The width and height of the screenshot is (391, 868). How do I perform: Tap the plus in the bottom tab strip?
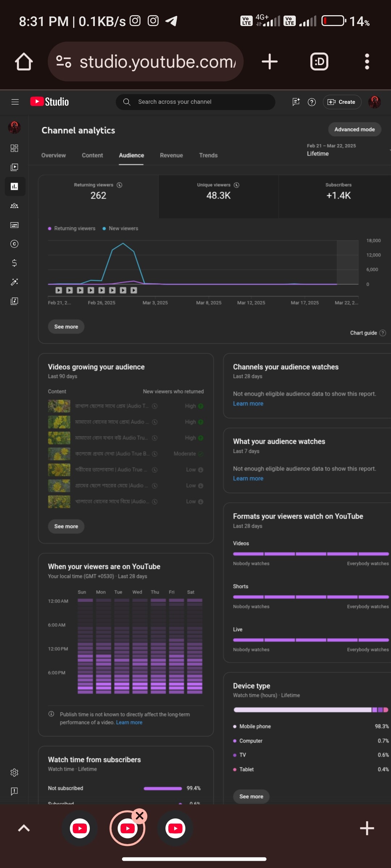point(367,828)
